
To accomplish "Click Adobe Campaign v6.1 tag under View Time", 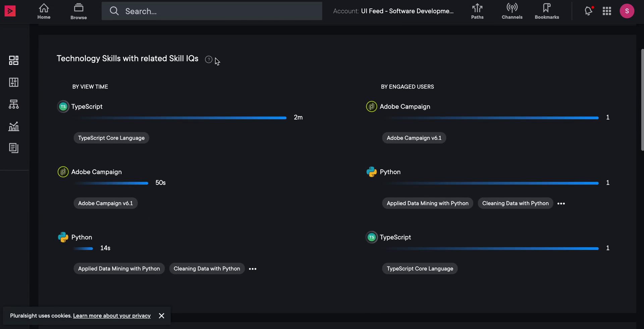I will click(106, 203).
